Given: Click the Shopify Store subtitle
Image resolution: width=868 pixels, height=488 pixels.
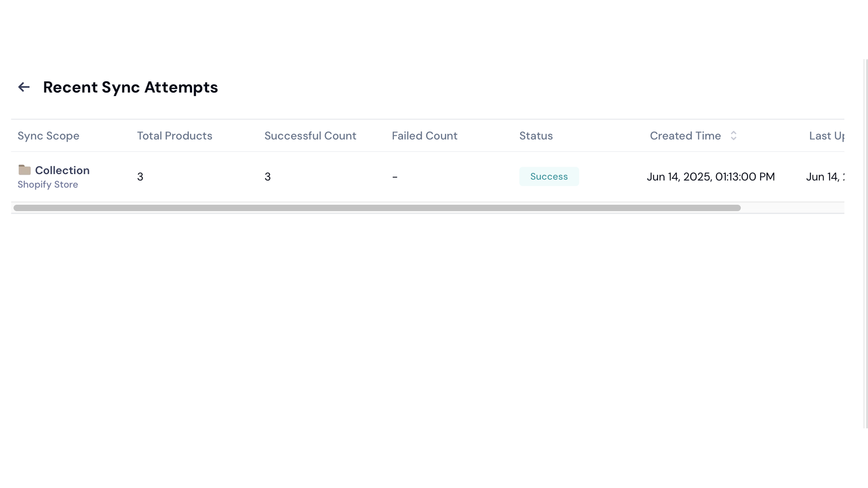Looking at the screenshot, I should [48, 184].
